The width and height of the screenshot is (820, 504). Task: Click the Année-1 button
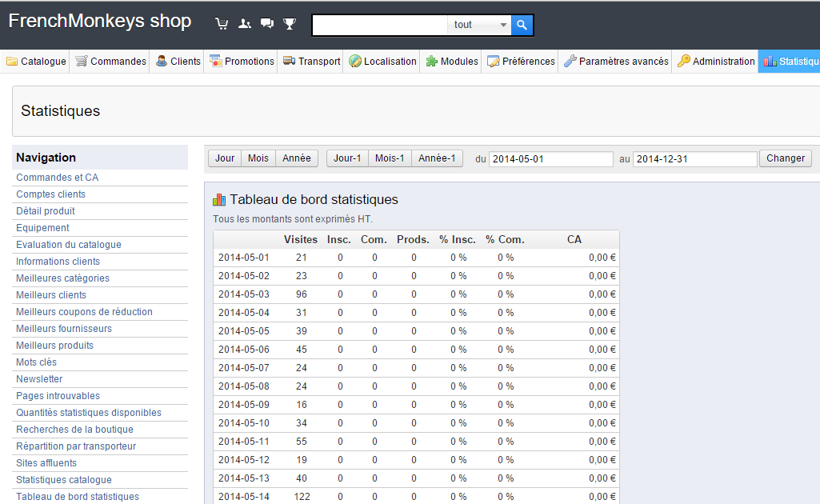[437, 158]
